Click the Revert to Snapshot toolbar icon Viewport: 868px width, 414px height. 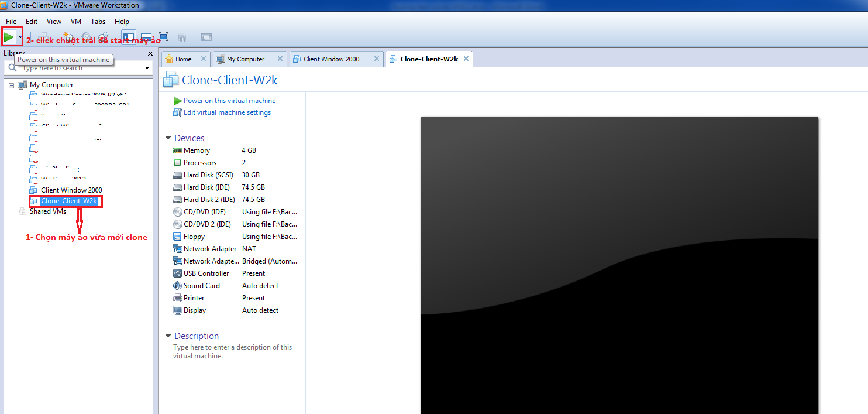(x=87, y=37)
